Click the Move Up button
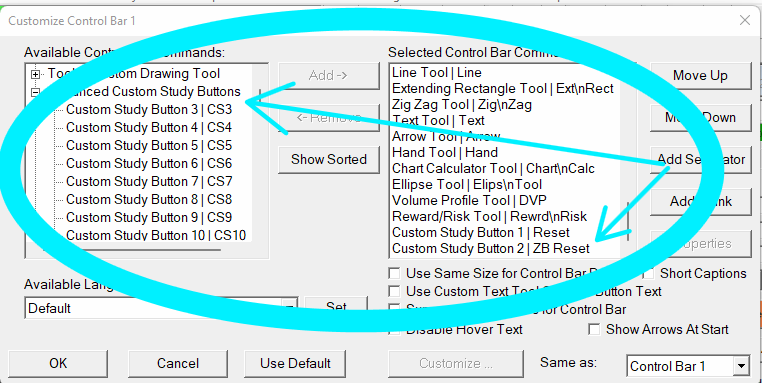This screenshot has height=383, width=762. point(700,75)
